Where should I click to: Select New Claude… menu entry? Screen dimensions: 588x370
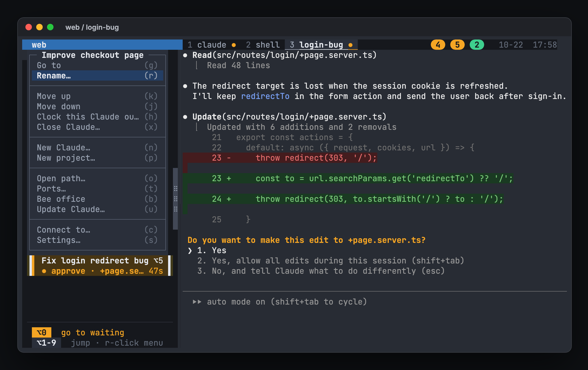97,148
